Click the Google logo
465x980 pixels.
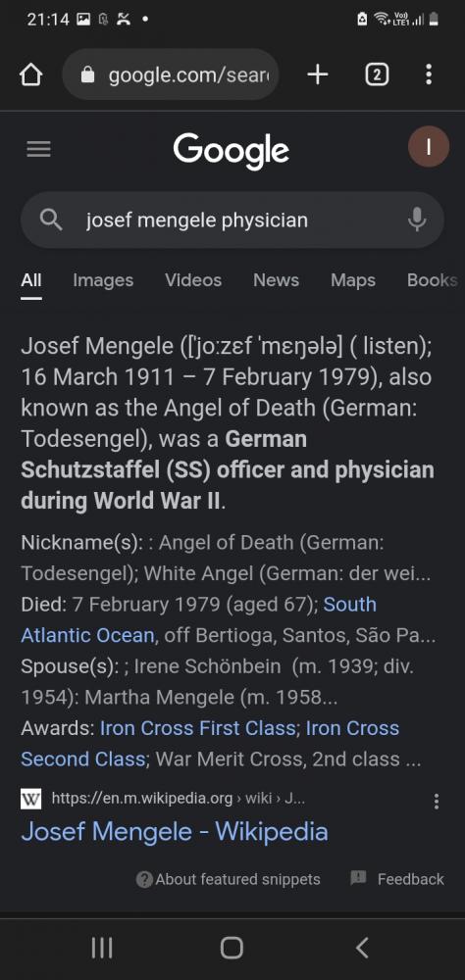(x=232, y=151)
